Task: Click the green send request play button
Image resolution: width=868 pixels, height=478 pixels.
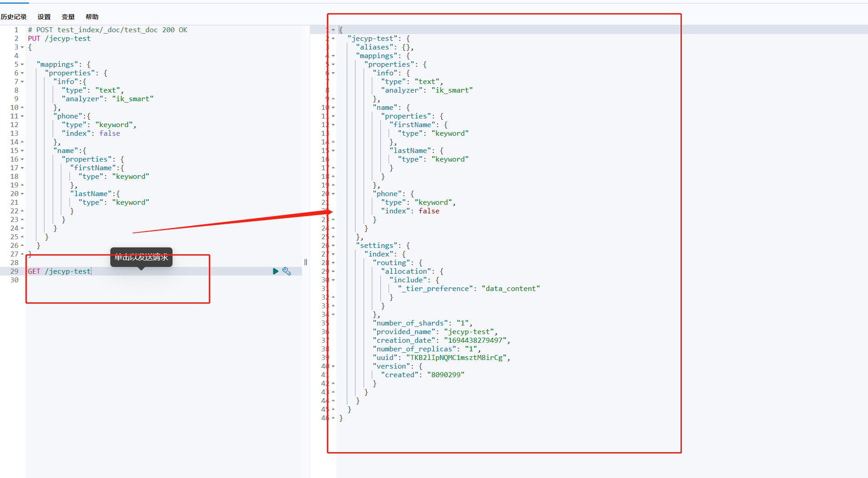Action: [275, 271]
